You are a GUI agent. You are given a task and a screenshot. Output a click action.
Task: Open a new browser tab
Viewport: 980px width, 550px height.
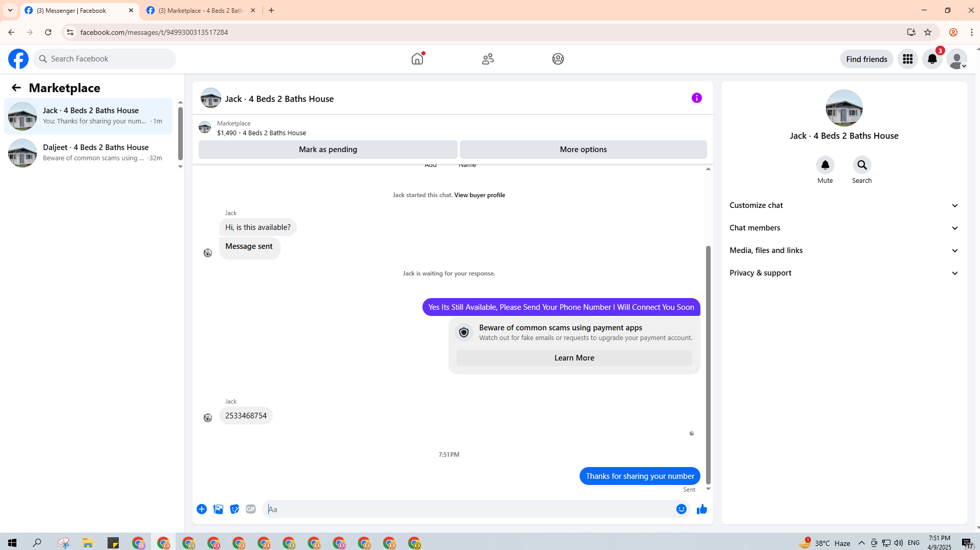point(271,10)
